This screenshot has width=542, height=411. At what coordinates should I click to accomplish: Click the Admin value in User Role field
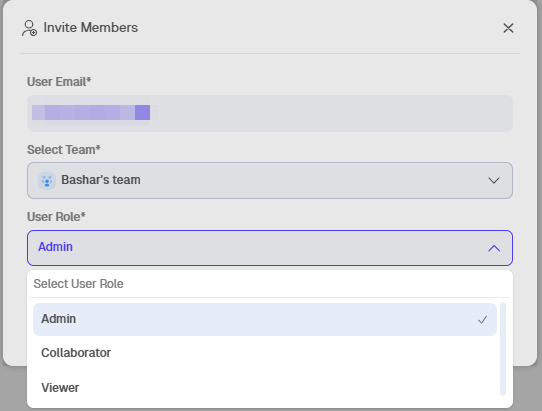point(55,247)
